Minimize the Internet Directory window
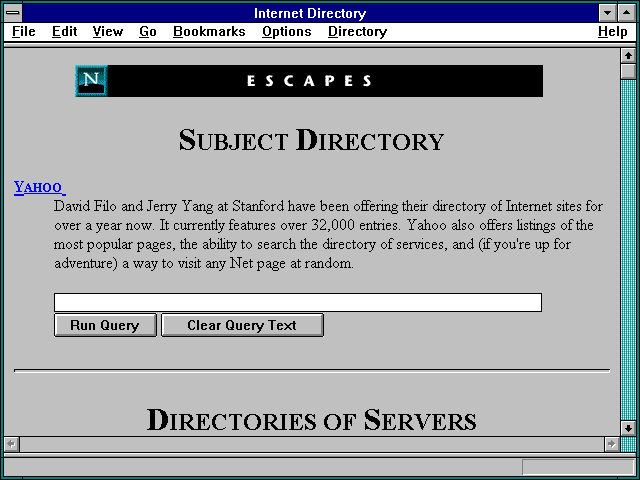Screen dimensions: 640x480 (607, 13)
